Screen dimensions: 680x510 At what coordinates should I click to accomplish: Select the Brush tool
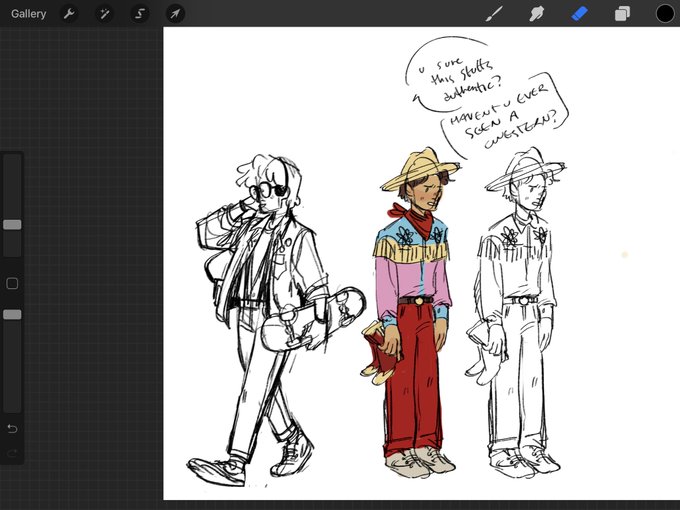coord(494,14)
